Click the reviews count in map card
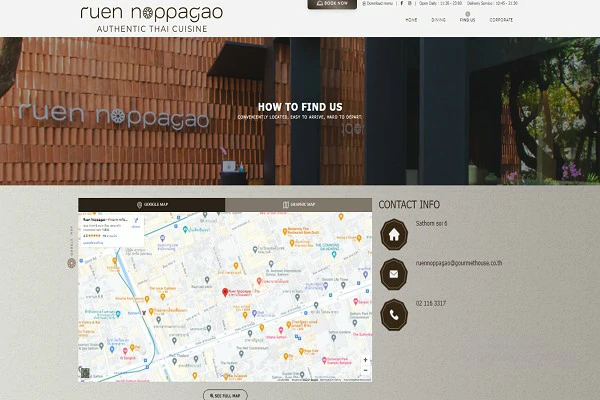The height and width of the screenshot is (400, 600). pos(110,236)
